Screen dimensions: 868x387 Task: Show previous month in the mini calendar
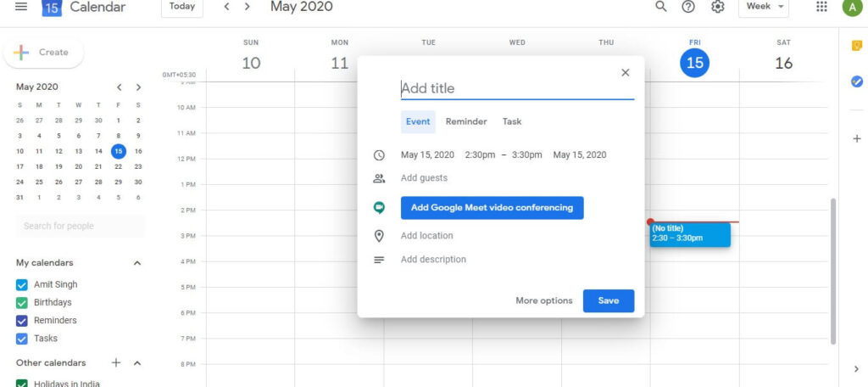tap(119, 87)
